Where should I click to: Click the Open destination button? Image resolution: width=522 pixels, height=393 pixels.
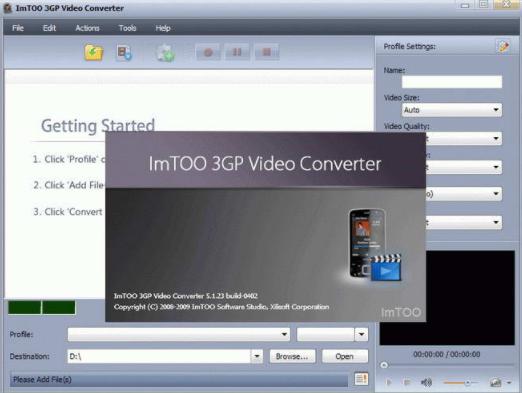[345, 356]
